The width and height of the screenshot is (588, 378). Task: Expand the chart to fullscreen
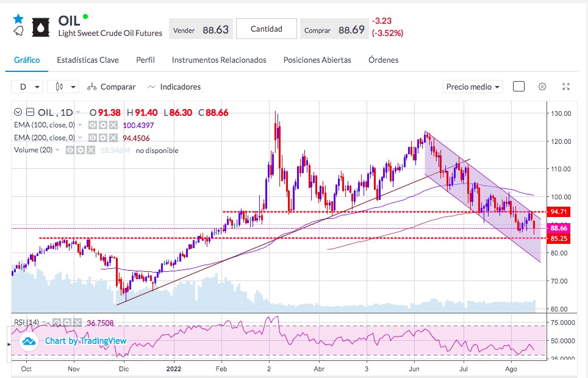566,87
